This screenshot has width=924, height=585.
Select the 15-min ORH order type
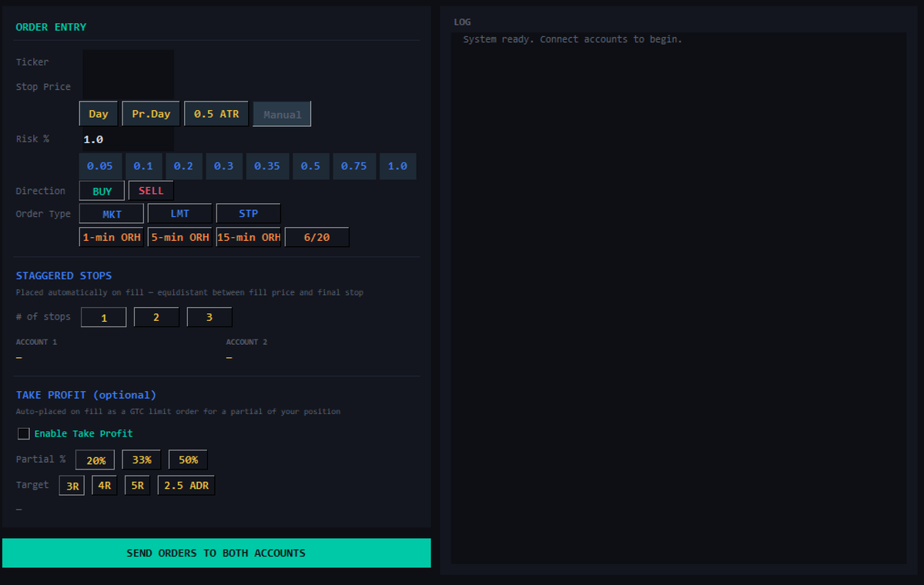[x=249, y=237]
